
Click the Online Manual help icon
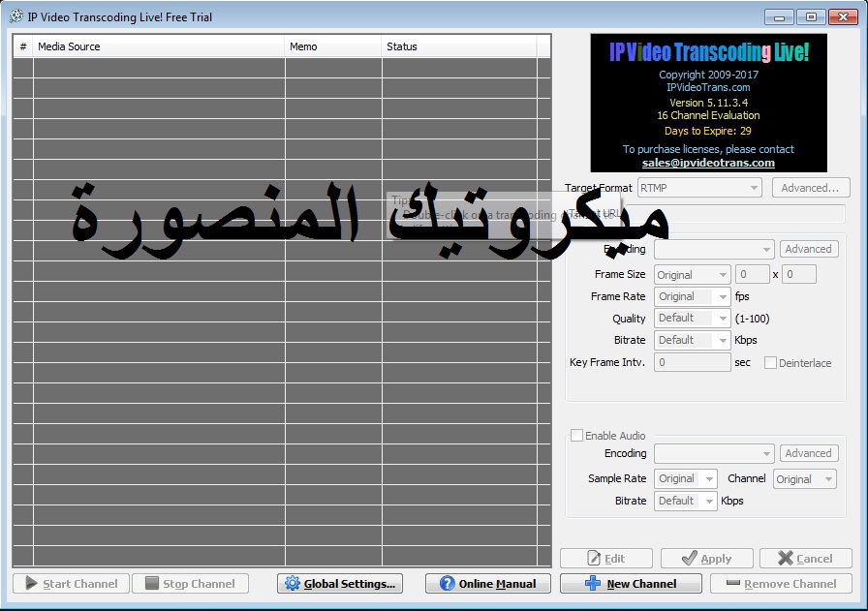coord(445,583)
